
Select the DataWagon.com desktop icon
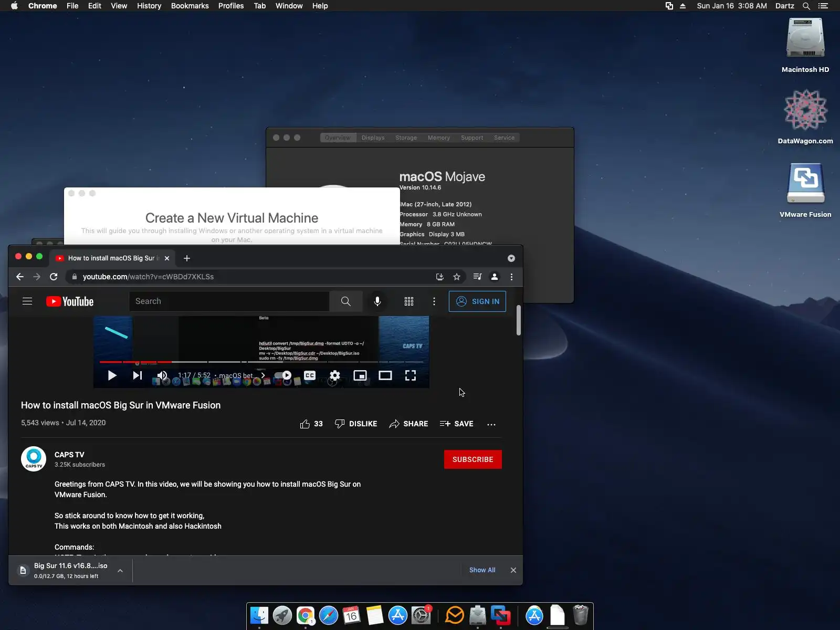[805, 117]
